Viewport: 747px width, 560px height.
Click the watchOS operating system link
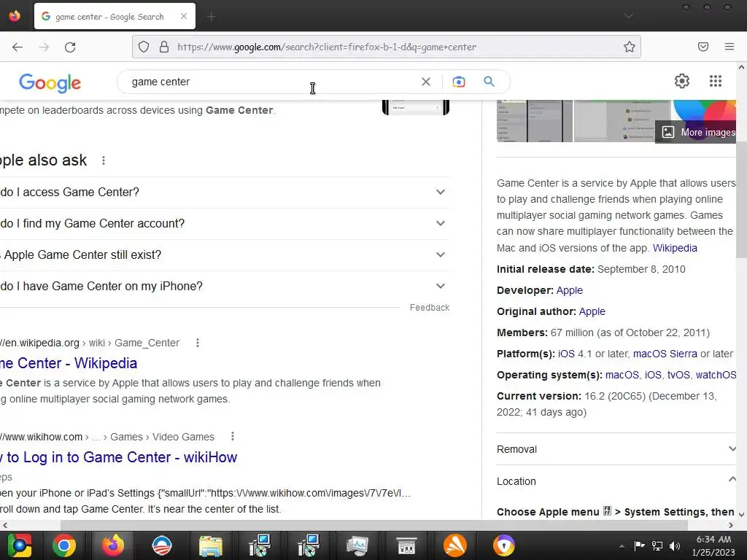point(716,375)
